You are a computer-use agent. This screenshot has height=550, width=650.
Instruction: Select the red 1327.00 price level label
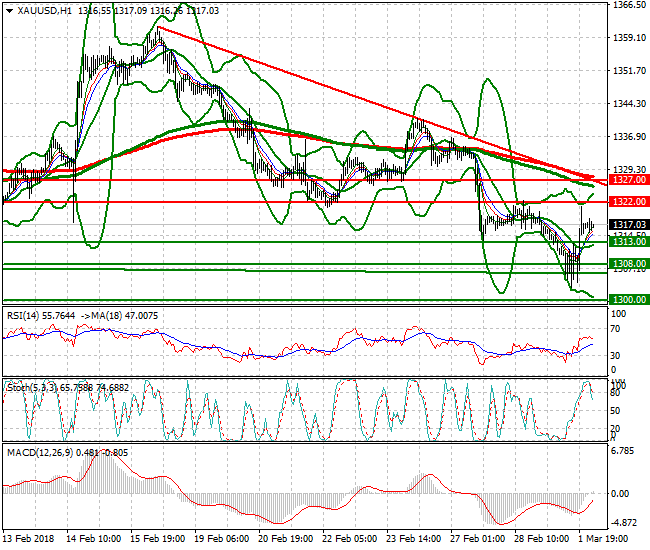point(629,180)
